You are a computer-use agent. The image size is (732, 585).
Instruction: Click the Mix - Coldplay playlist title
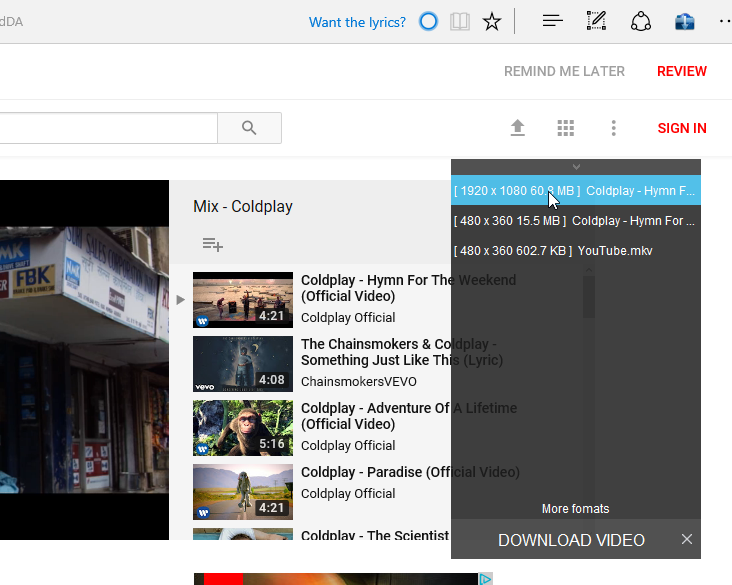point(243,206)
